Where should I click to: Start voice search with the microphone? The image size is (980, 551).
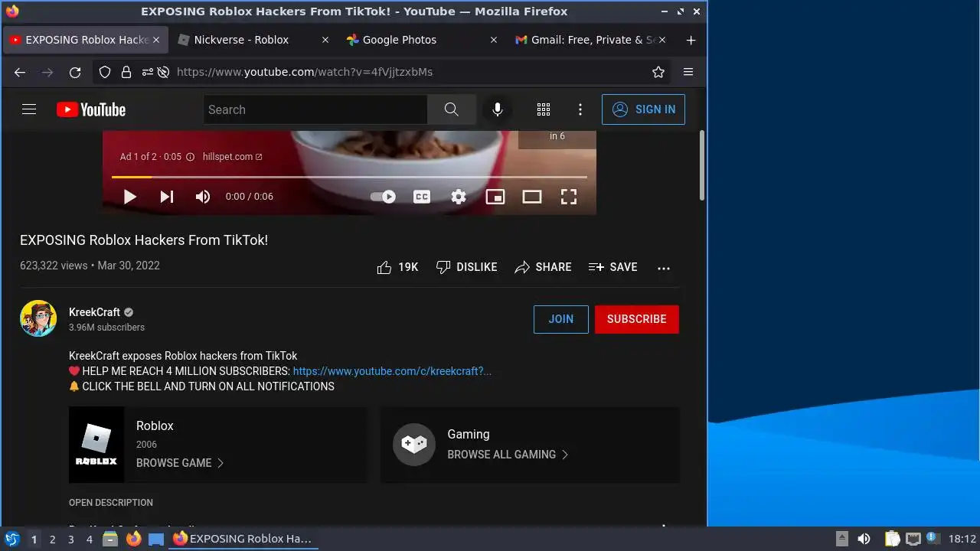coord(498,109)
